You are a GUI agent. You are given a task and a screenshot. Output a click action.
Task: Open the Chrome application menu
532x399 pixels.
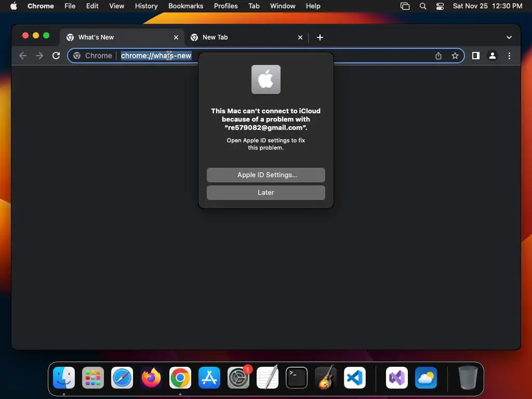tap(41, 6)
